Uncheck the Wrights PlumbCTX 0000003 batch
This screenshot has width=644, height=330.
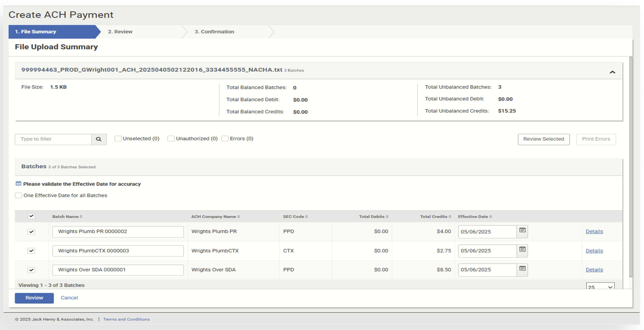pyautogui.click(x=31, y=251)
